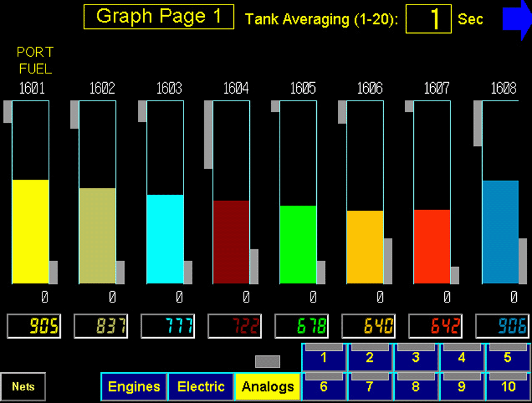Click the small gray button above Analogs
Viewport: 532px width, 403px height.
[x=268, y=362]
